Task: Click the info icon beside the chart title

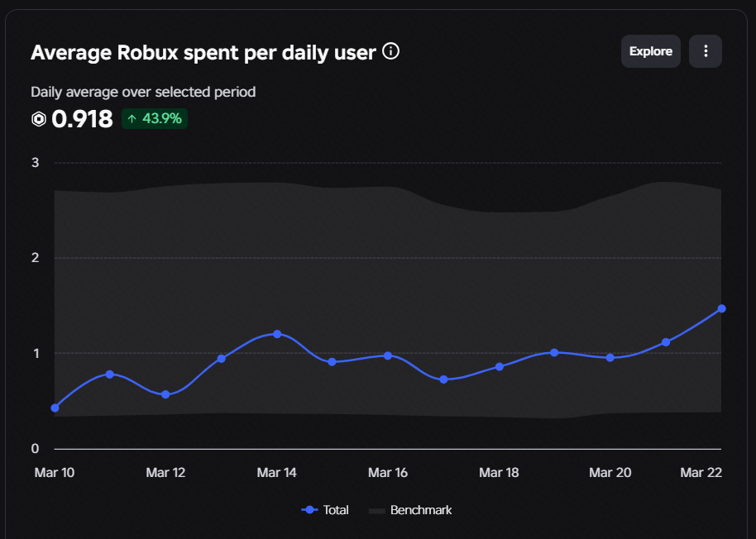Action: coord(390,51)
